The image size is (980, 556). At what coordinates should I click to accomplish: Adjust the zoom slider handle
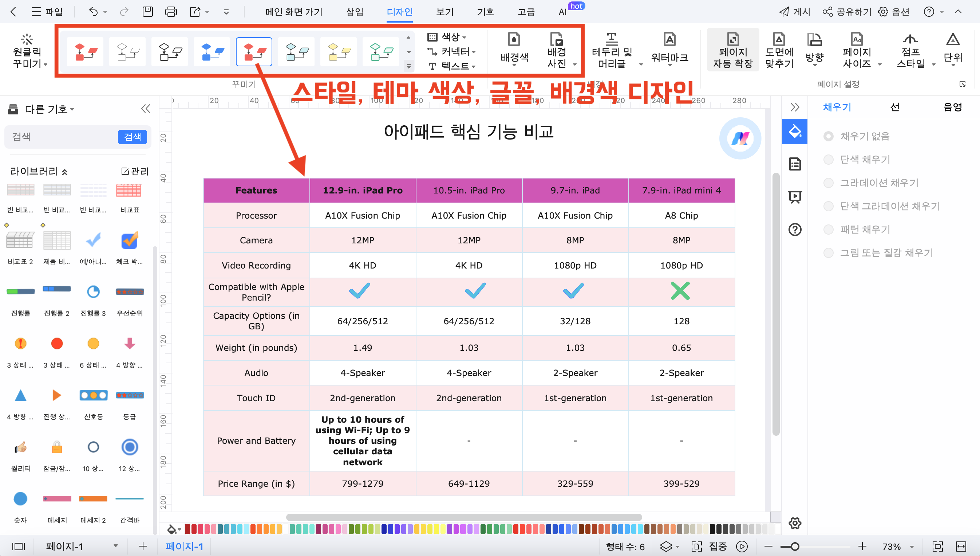[795, 547]
